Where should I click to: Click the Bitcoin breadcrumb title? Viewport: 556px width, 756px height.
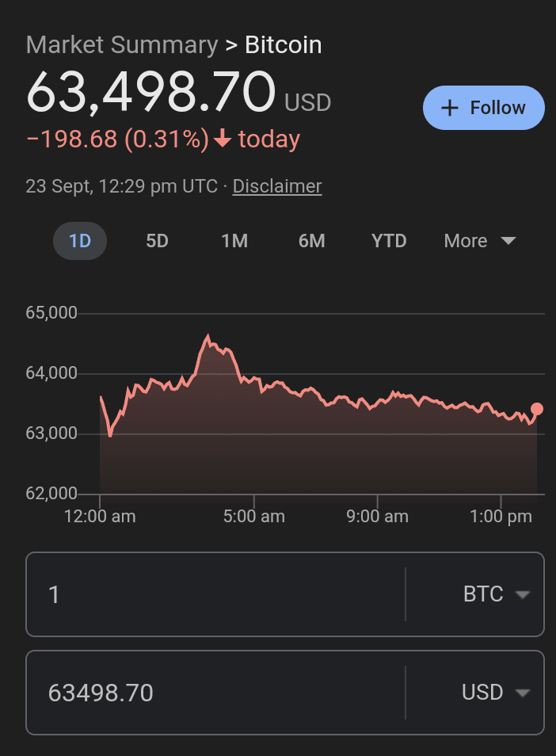(x=284, y=45)
